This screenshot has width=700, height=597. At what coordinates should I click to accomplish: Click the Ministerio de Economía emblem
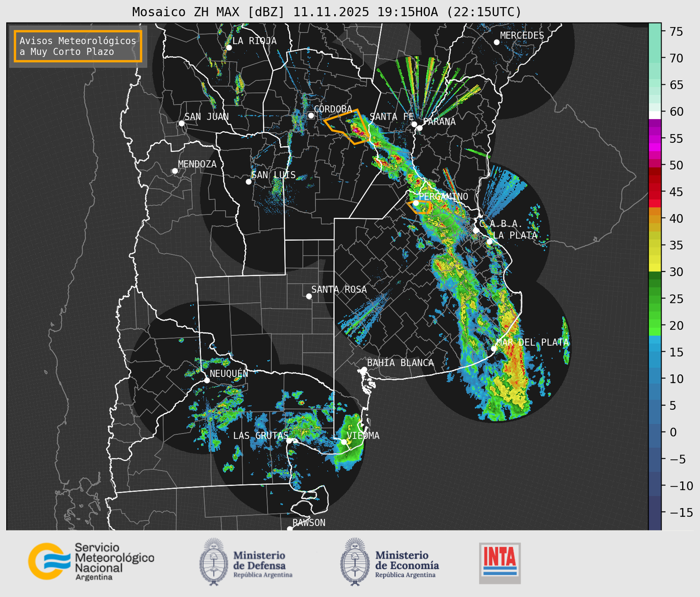point(356,561)
